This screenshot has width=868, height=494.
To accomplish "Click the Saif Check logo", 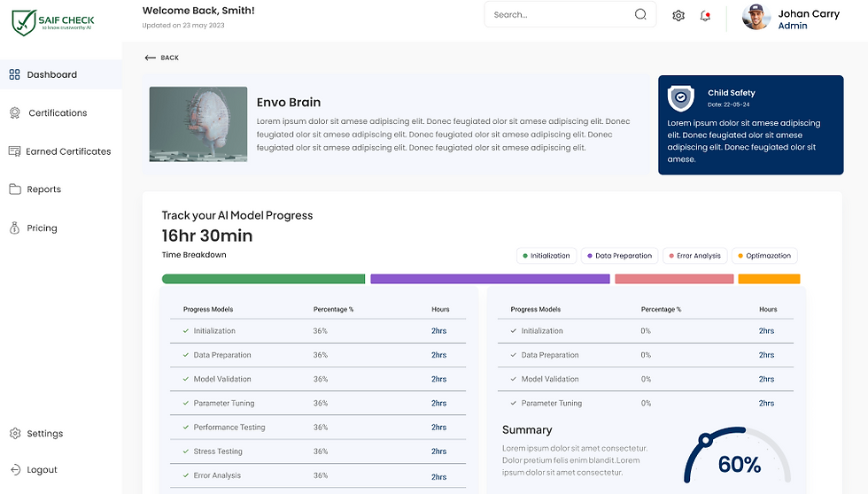I will pos(53,22).
